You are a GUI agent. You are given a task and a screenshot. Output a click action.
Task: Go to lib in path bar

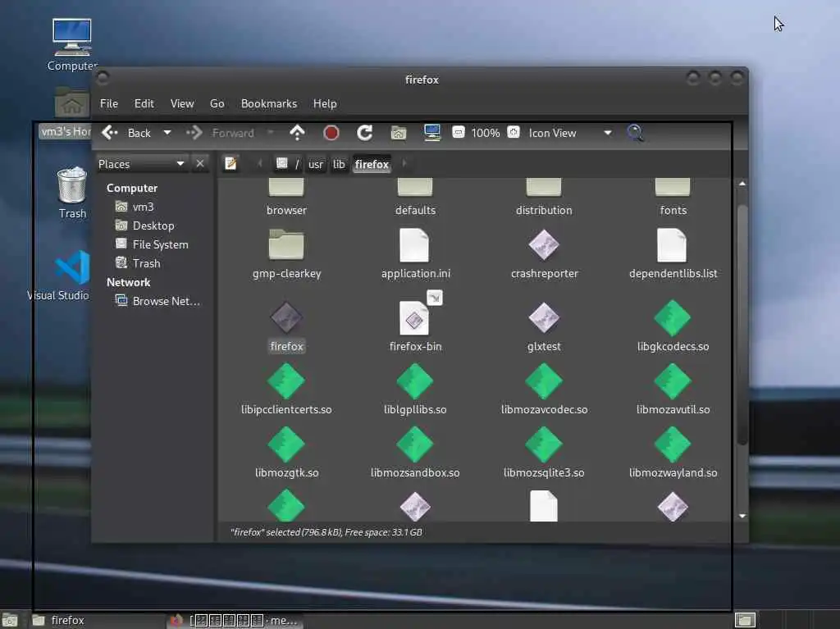(x=339, y=164)
